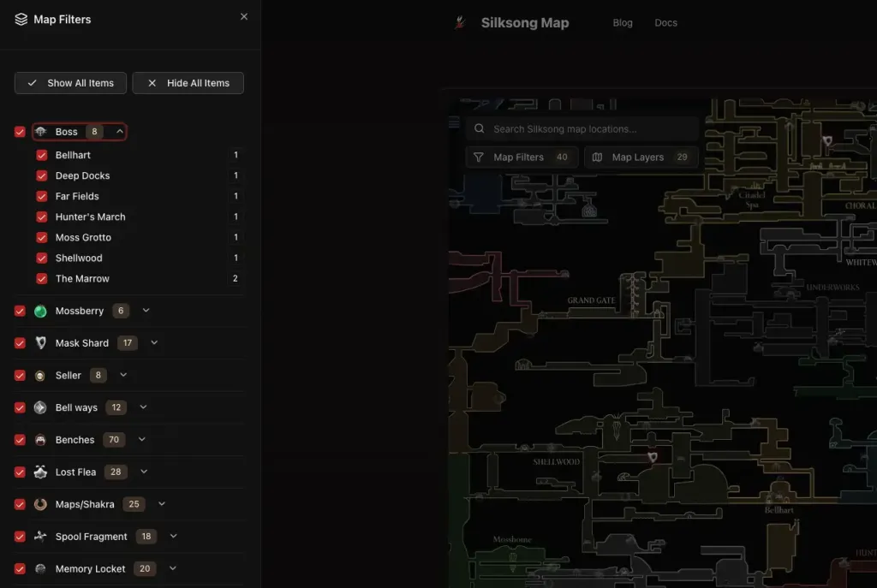This screenshot has height=588, width=877.
Task: Open the Map Filters button on map
Action: click(x=522, y=157)
